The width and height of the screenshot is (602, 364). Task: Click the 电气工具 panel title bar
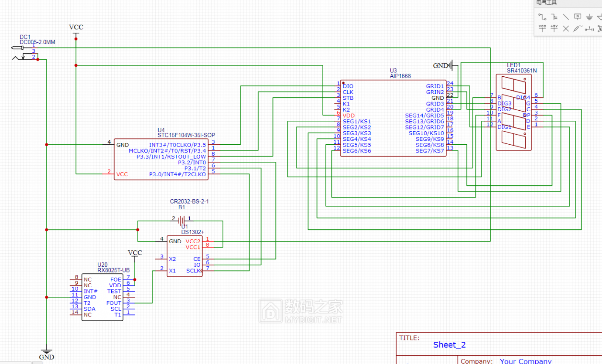[x=568, y=3]
